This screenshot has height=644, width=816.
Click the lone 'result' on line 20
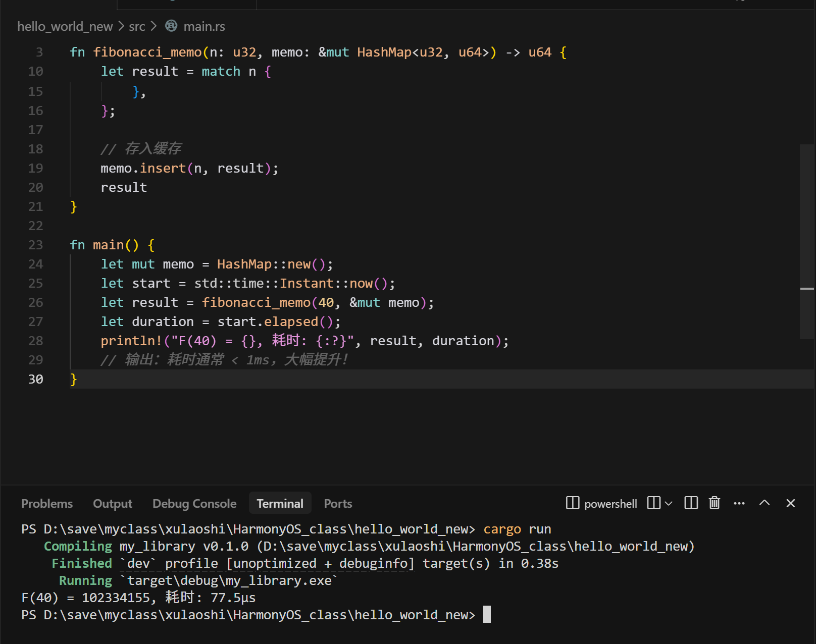[124, 187]
